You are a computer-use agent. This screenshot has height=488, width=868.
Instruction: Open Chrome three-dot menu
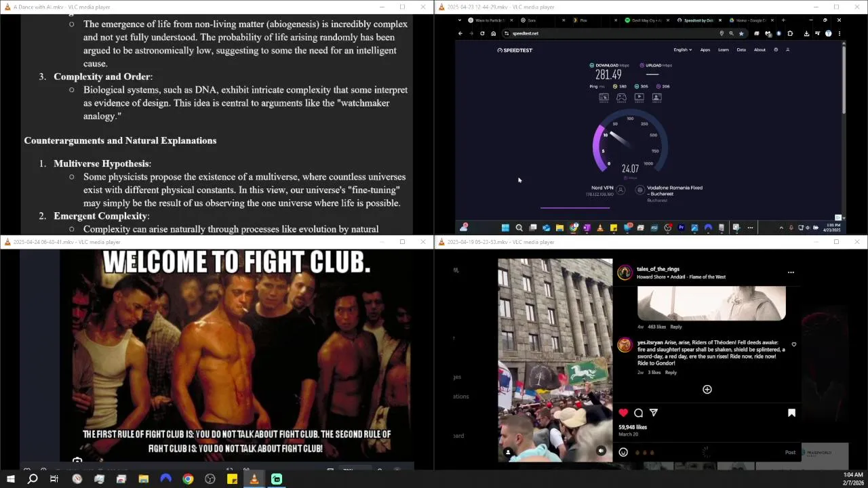point(839,33)
